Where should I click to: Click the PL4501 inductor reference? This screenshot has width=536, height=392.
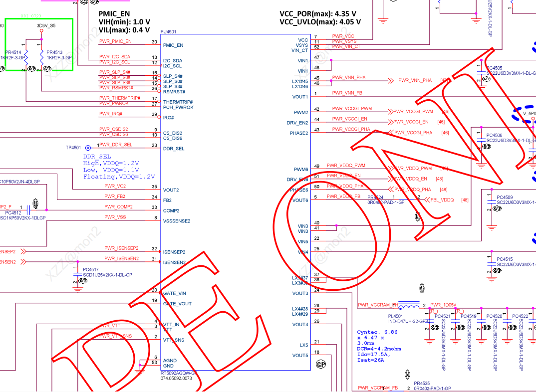point(395,316)
